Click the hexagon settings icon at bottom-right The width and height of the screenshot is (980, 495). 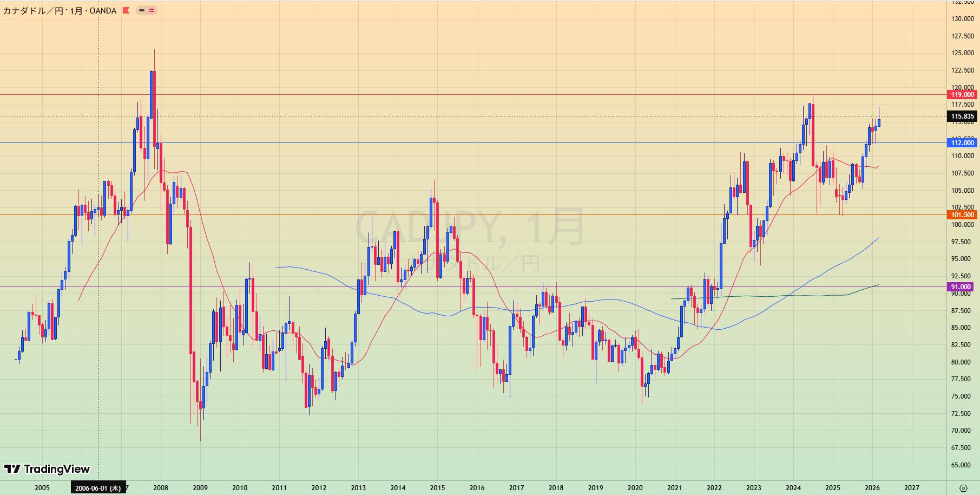pyautogui.click(x=963, y=487)
